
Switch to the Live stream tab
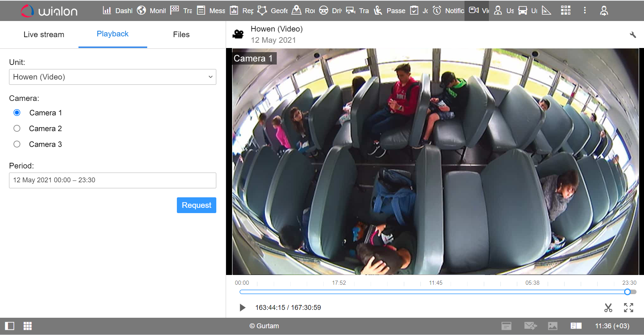pyautogui.click(x=44, y=35)
